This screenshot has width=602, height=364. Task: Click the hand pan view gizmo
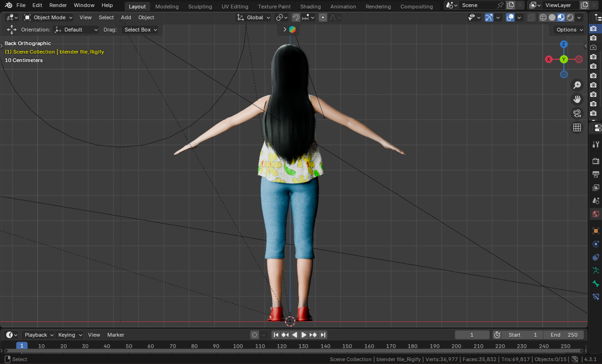[x=577, y=99]
